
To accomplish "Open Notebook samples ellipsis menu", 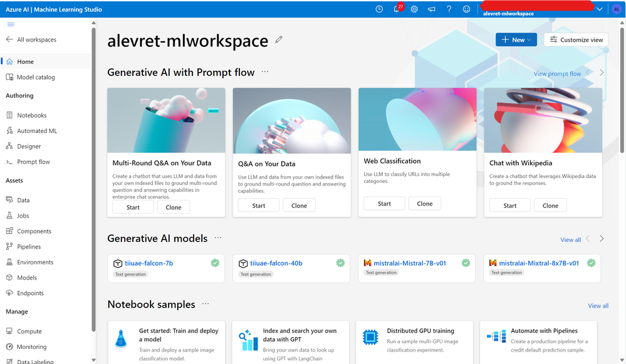I will point(206,304).
